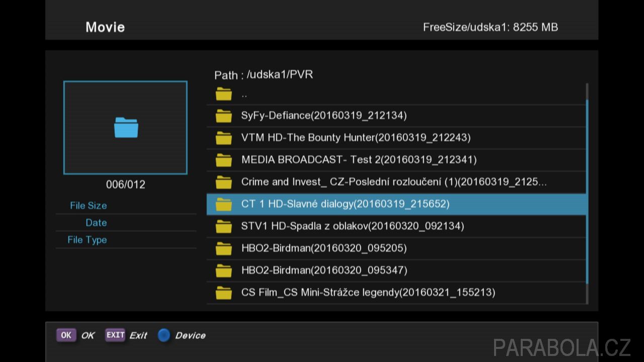Click the Device label in footer
The image size is (644, 362).
tap(190, 335)
